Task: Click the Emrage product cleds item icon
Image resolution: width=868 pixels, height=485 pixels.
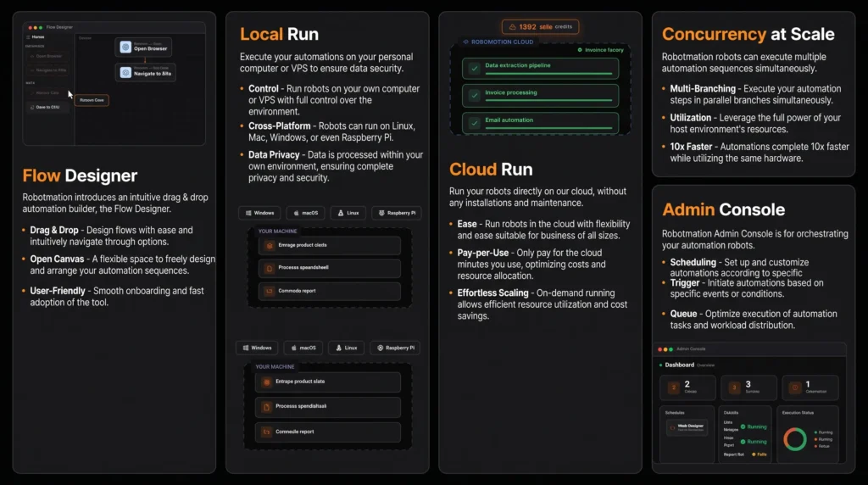Action: pos(270,245)
